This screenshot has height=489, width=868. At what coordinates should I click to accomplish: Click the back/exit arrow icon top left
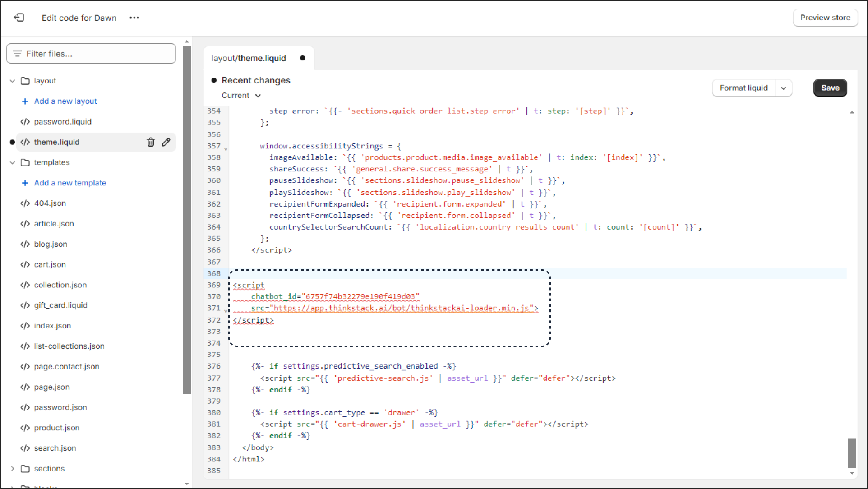pyautogui.click(x=18, y=17)
